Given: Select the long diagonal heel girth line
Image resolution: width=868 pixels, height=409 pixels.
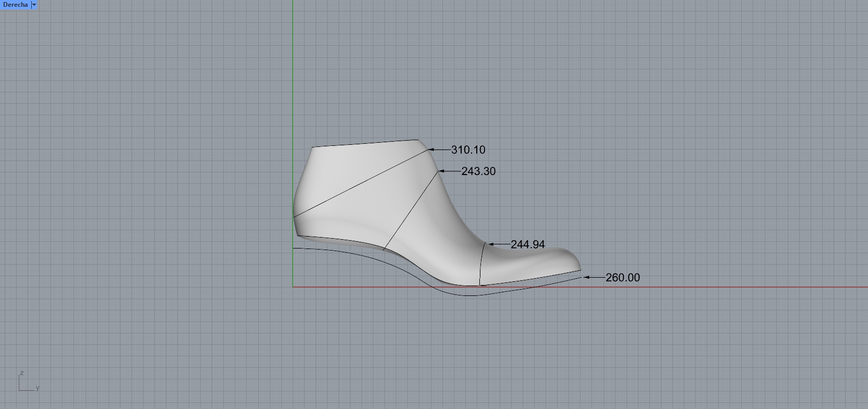Looking at the screenshot, I should point(360,183).
